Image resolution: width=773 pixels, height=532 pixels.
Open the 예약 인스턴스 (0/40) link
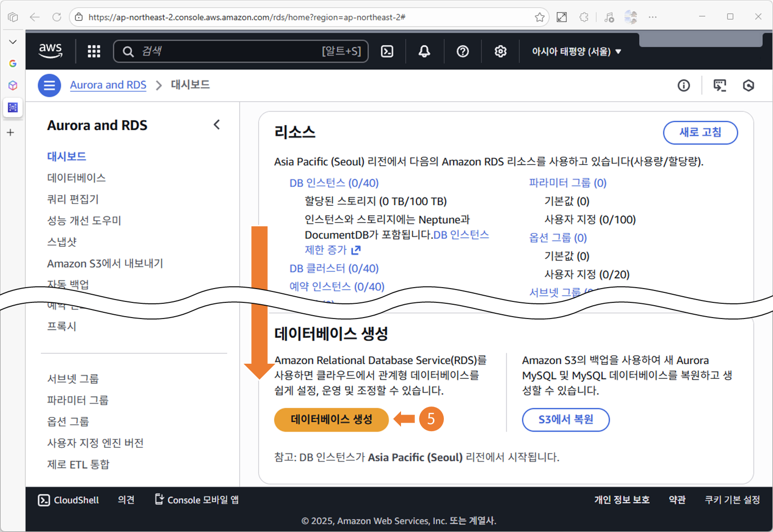pos(337,287)
